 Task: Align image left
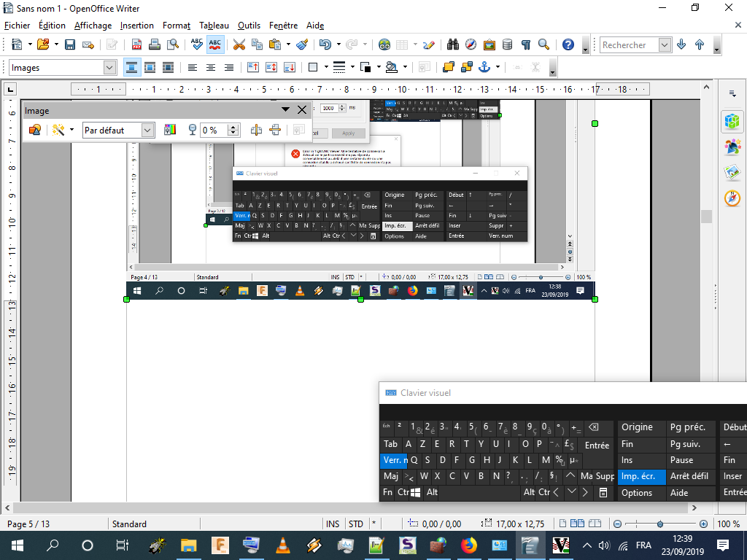[193, 68]
